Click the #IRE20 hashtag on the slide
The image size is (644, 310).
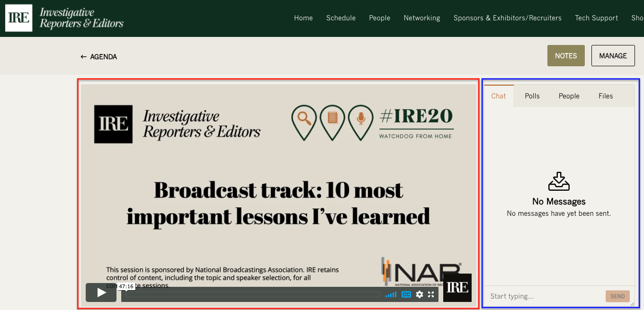point(416,116)
